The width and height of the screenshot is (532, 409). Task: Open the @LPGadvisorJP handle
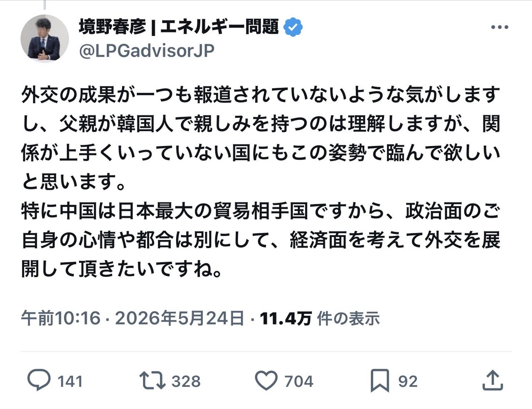click(147, 51)
